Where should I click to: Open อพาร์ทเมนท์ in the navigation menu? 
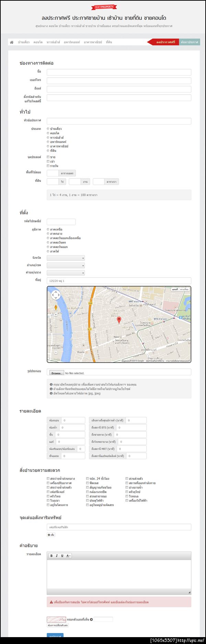pyautogui.click(x=72, y=42)
